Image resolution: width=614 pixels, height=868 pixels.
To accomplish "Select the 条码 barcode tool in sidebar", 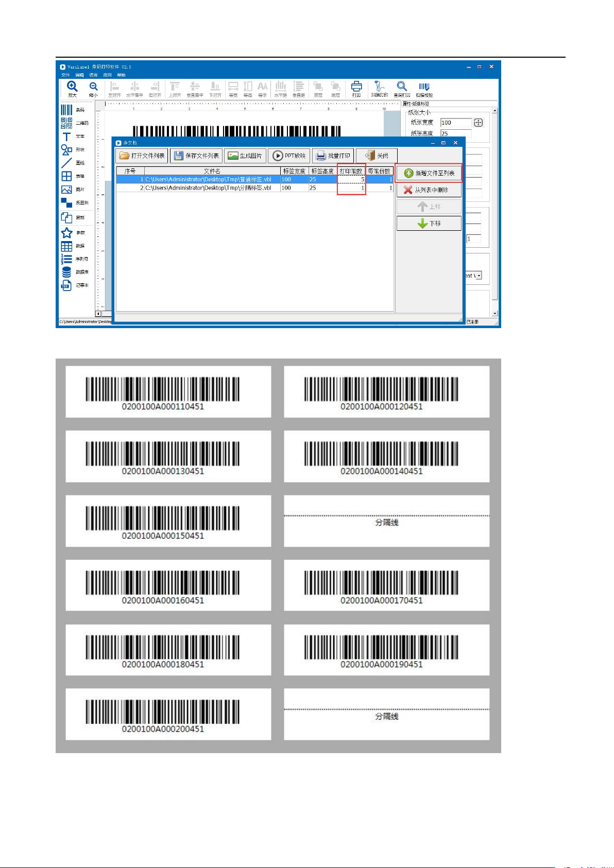I will 66,110.
